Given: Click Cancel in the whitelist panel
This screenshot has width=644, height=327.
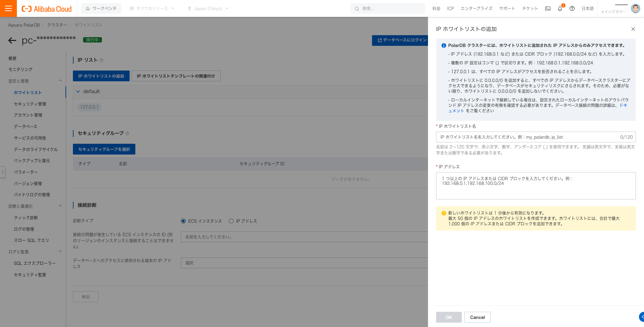Looking at the screenshot, I should coord(478,317).
